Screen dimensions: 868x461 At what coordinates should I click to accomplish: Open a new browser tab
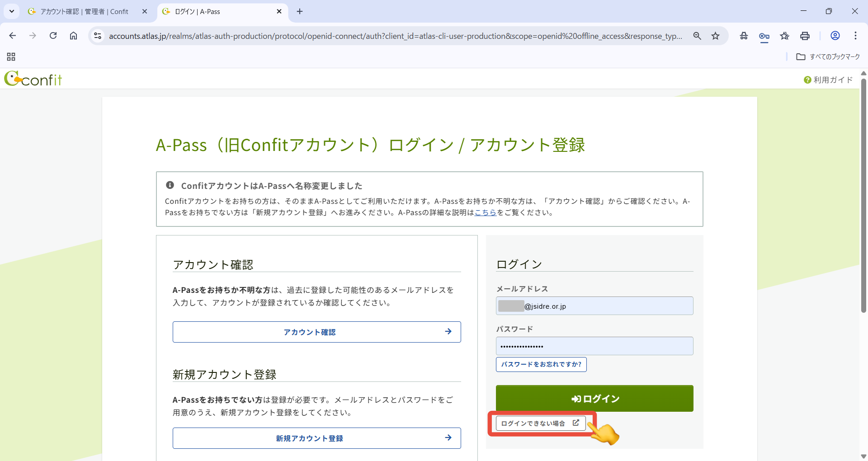click(x=300, y=12)
